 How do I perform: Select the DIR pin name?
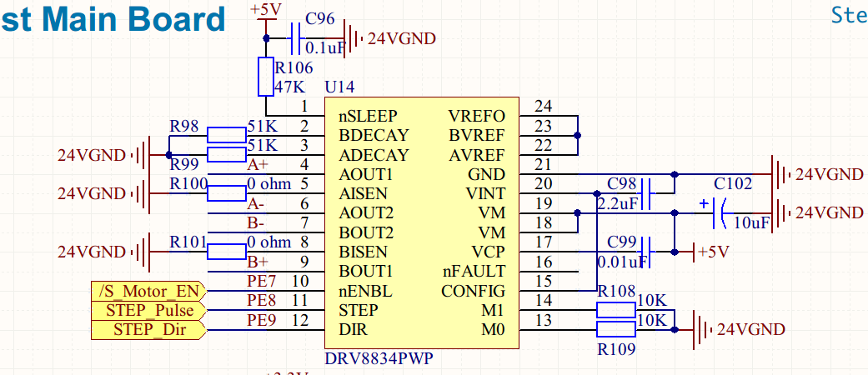click(352, 330)
